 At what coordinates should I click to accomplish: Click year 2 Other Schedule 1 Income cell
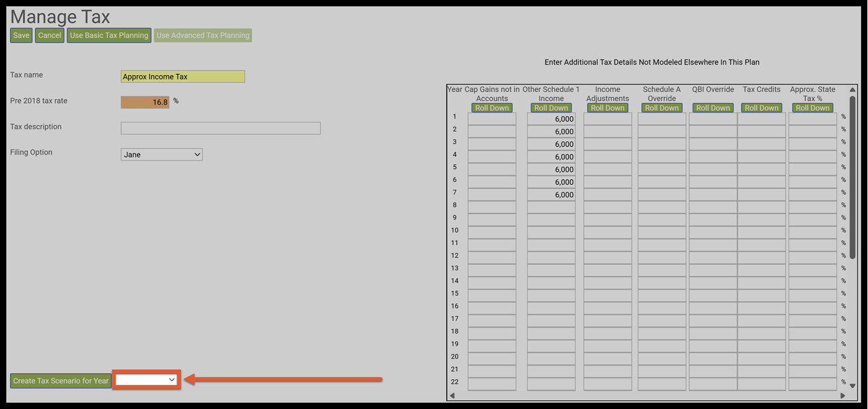[x=551, y=132]
